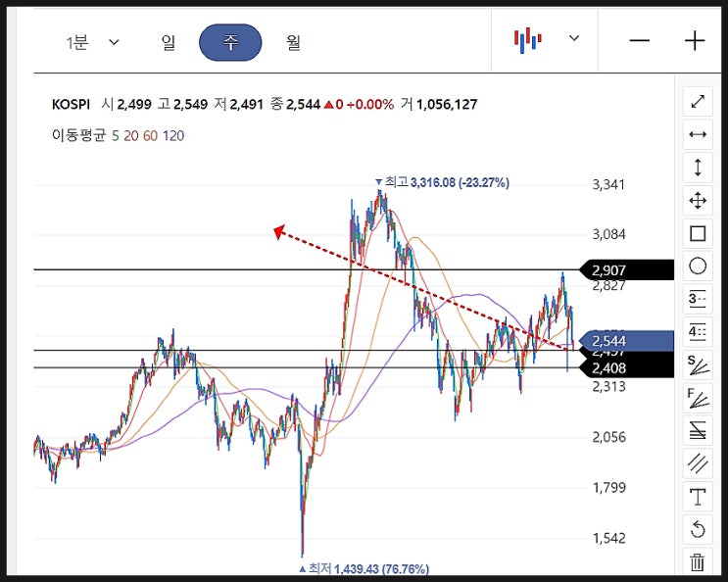Open the 1분 minute interval dropdown
The image size is (728, 582).
click(92, 43)
